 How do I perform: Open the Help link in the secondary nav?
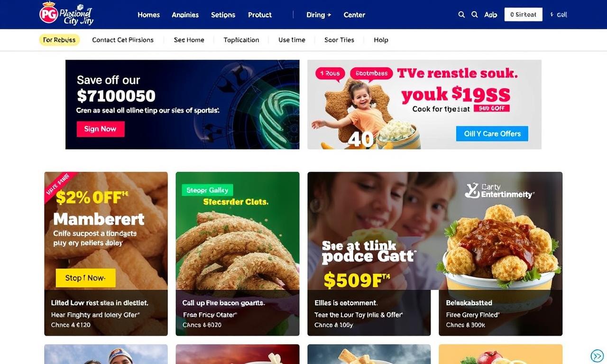point(381,40)
